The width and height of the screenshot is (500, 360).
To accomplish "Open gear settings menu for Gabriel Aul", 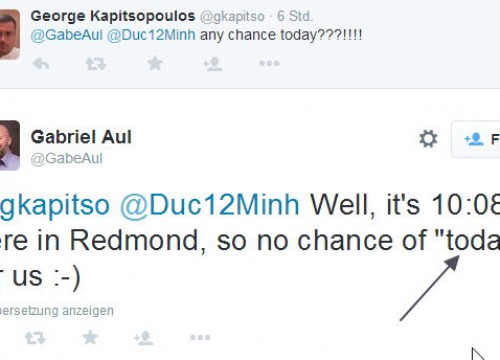I will coord(428,139).
